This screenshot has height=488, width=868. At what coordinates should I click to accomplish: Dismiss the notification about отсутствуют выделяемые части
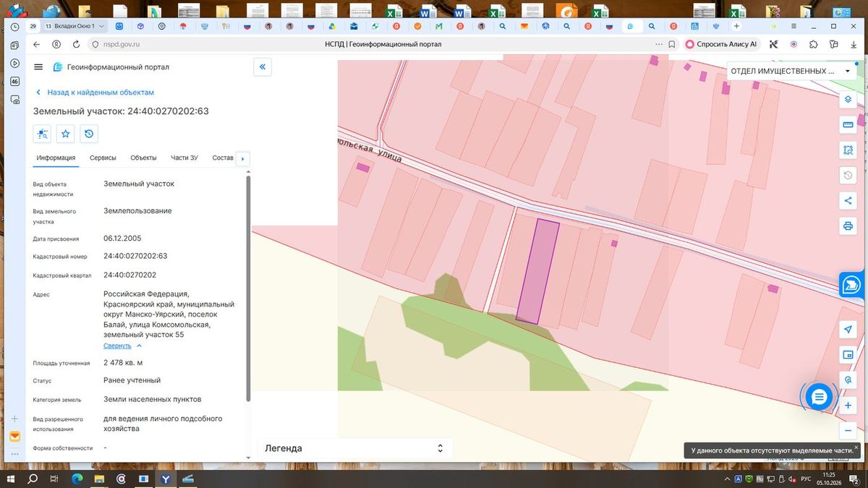coord(856,448)
